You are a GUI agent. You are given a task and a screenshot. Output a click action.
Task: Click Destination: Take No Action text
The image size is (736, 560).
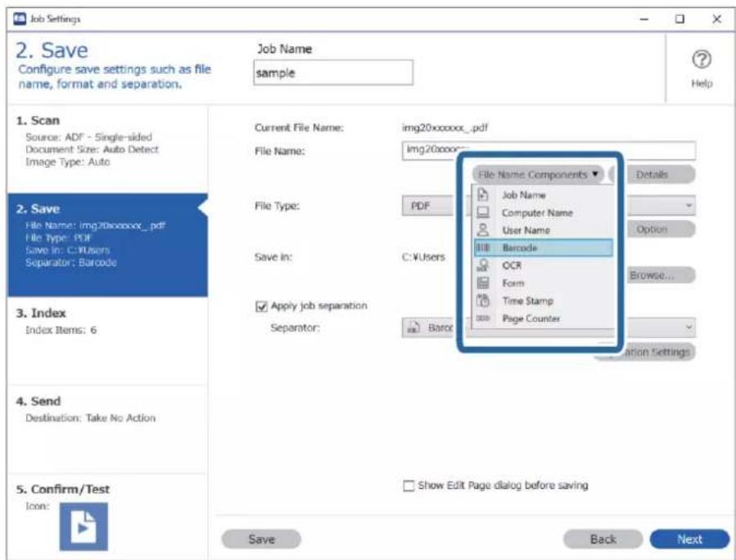point(91,418)
